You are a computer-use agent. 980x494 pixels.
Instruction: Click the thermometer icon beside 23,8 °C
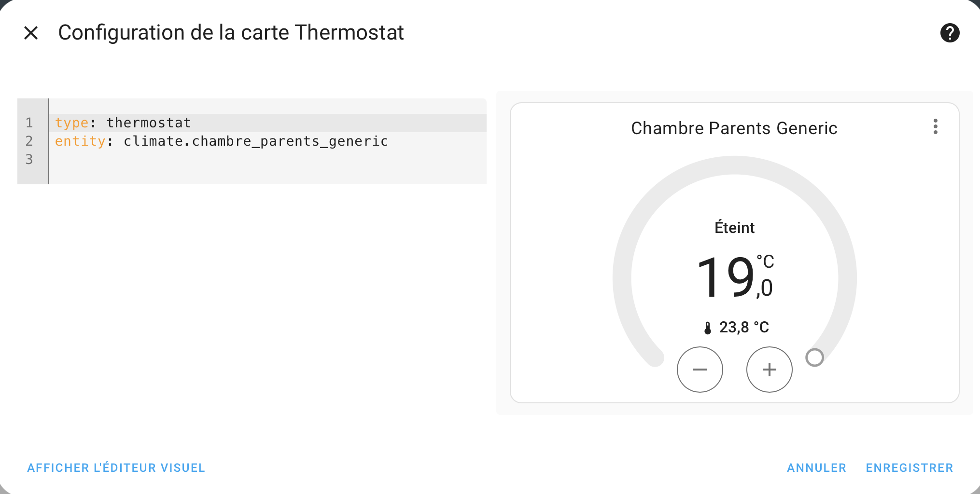(708, 328)
